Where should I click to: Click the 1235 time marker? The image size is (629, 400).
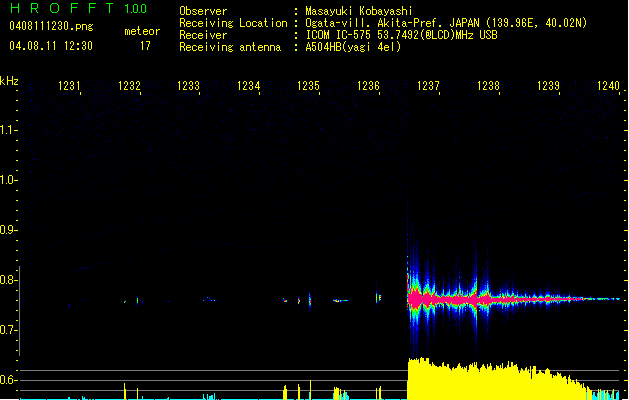[308, 86]
